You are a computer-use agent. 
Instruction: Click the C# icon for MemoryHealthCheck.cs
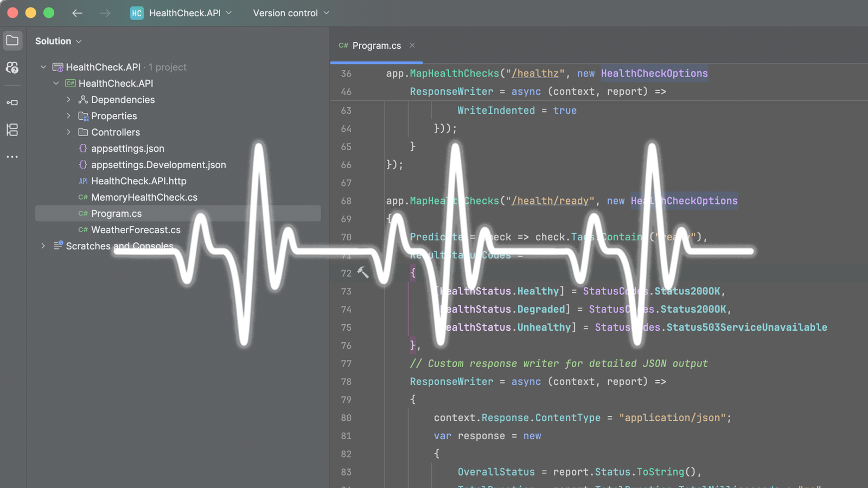click(x=83, y=197)
